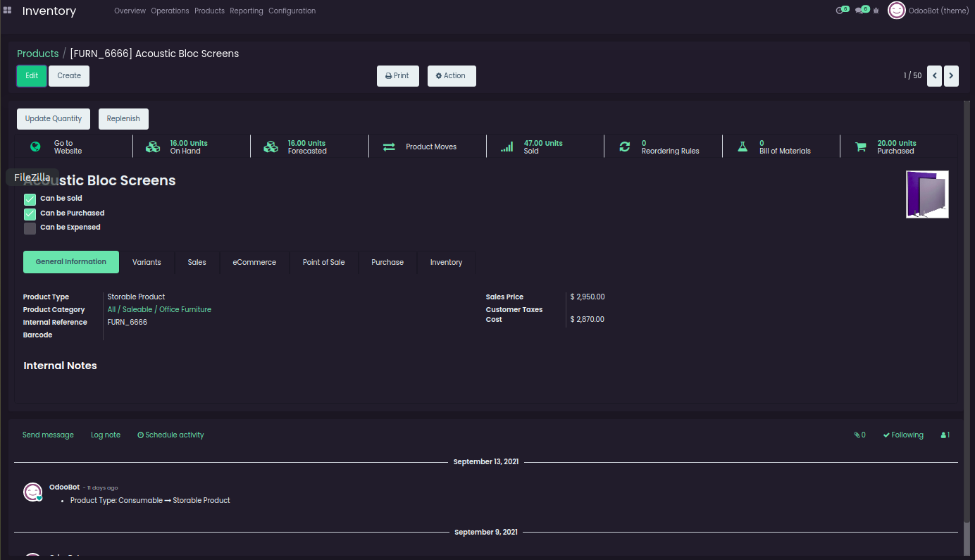Click the Internal Notes heading
This screenshot has height=560, width=975.
(x=61, y=366)
